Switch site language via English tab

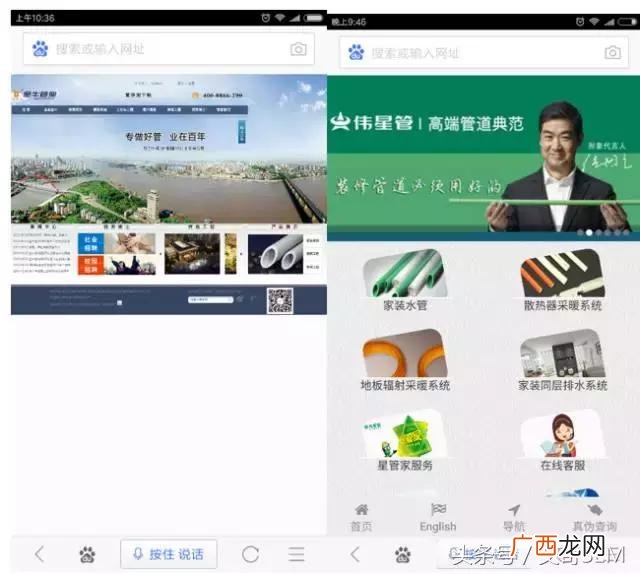point(438,518)
